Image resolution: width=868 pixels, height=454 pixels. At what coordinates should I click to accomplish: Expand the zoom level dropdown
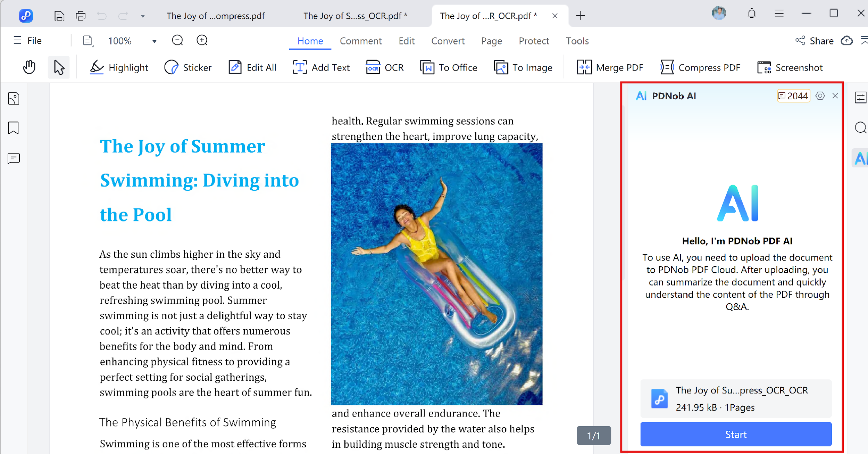pyautogui.click(x=154, y=41)
